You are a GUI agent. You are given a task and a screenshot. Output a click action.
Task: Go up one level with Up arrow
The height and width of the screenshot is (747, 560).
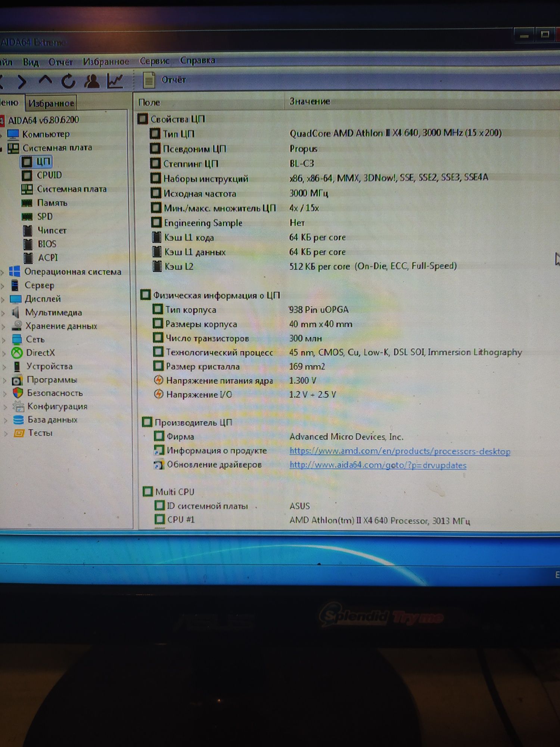(x=46, y=80)
